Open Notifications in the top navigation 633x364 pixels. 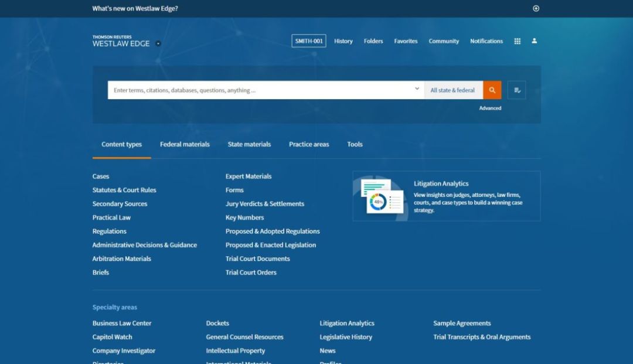point(486,41)
